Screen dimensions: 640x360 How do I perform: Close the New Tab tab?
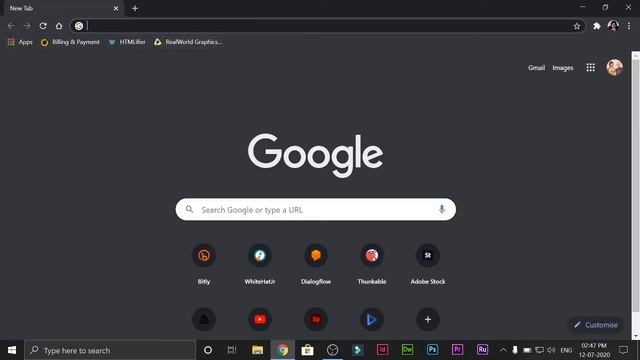[x=116, y=8]
